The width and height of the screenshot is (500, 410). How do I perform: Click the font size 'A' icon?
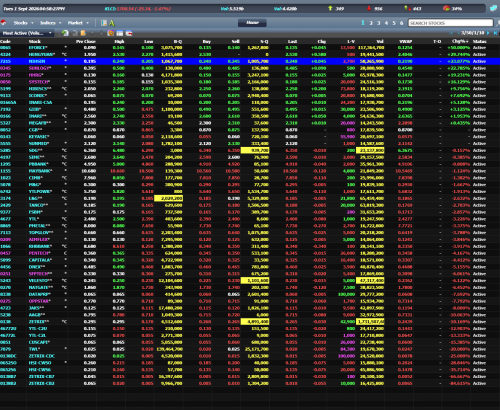(112, 23)
